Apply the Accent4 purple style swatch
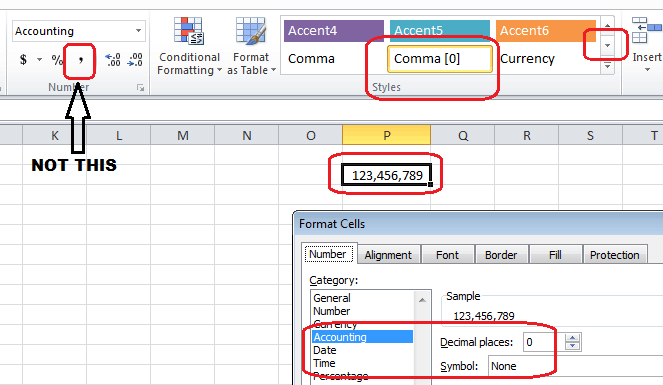 point(334,31)
